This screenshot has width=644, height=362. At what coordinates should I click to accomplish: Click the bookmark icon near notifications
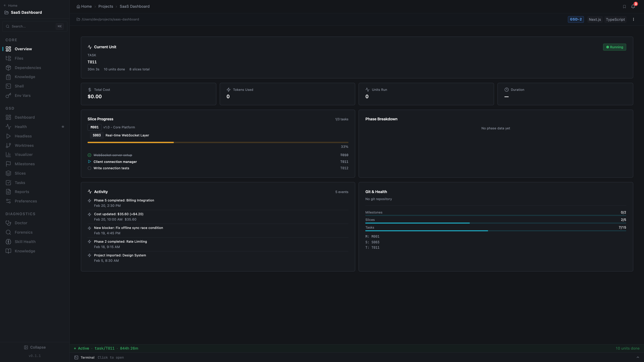[x=624, y=6]
